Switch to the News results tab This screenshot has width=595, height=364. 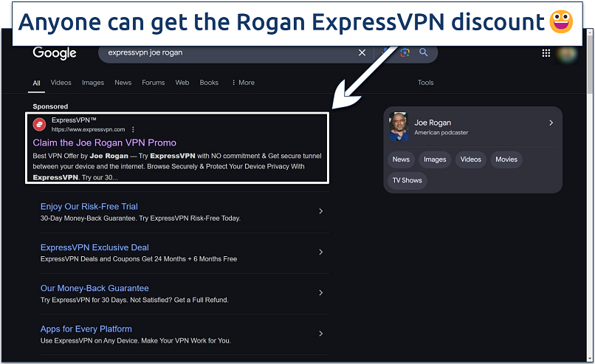coord(123,83)
